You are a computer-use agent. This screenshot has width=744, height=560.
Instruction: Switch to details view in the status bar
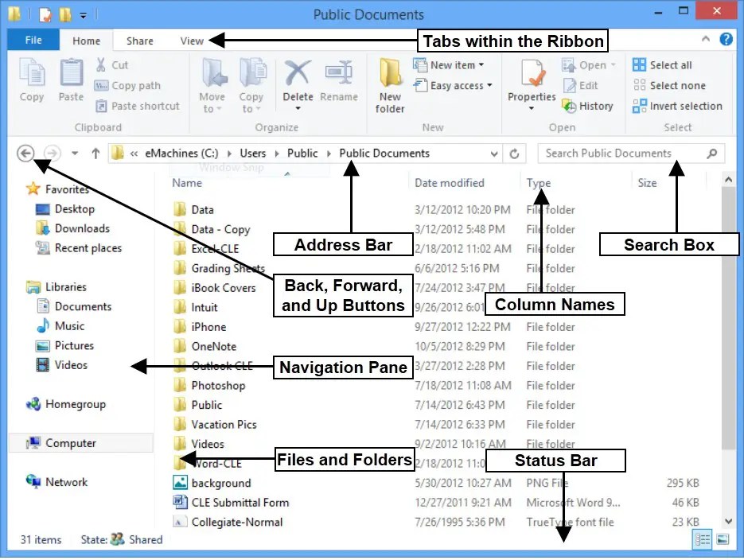701,540
